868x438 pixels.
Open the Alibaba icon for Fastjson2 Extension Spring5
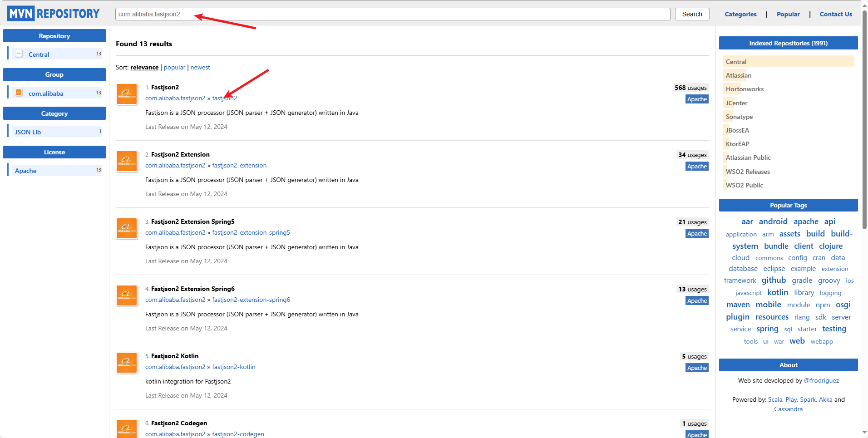pos(127,228)
